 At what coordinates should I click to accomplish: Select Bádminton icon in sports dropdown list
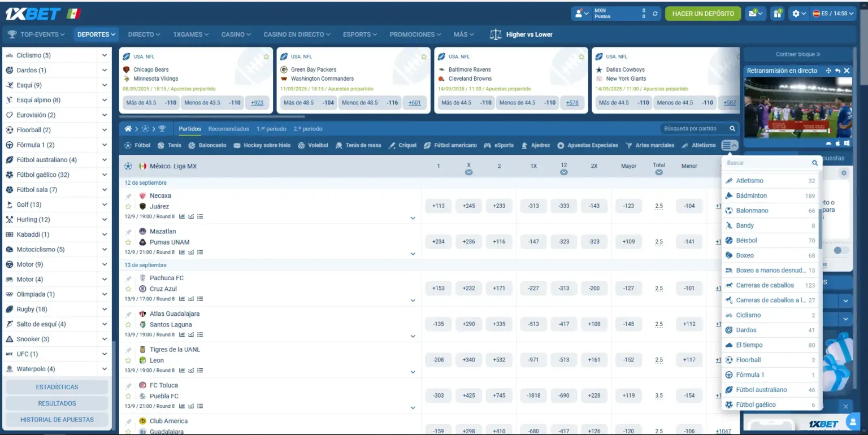[729, 195]
